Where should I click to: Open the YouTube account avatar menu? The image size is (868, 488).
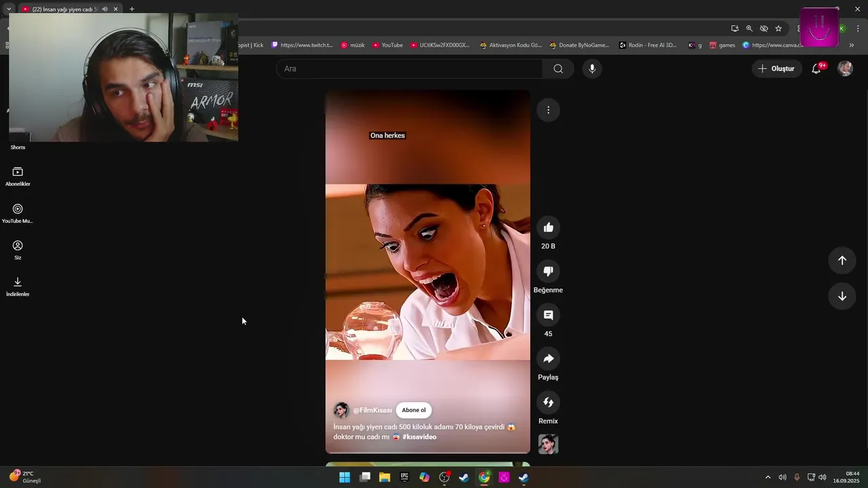tap(845, 68)
